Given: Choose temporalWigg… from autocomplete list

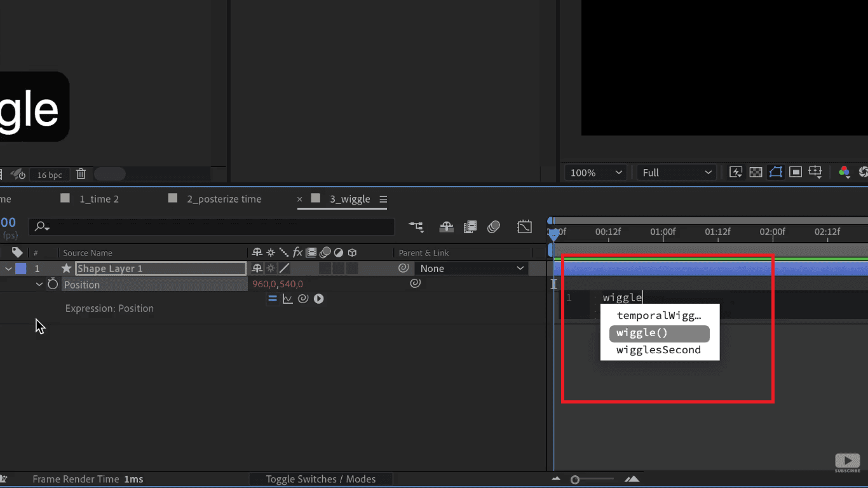Looking at the screenshot, I should [x=659, y=315].
